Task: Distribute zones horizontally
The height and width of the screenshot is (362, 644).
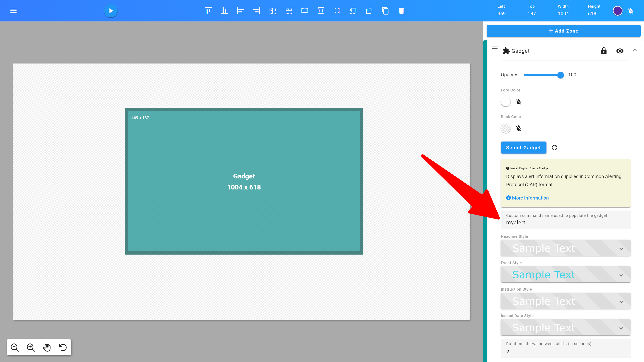Action: pyautogui.click(x=272, y=11)
